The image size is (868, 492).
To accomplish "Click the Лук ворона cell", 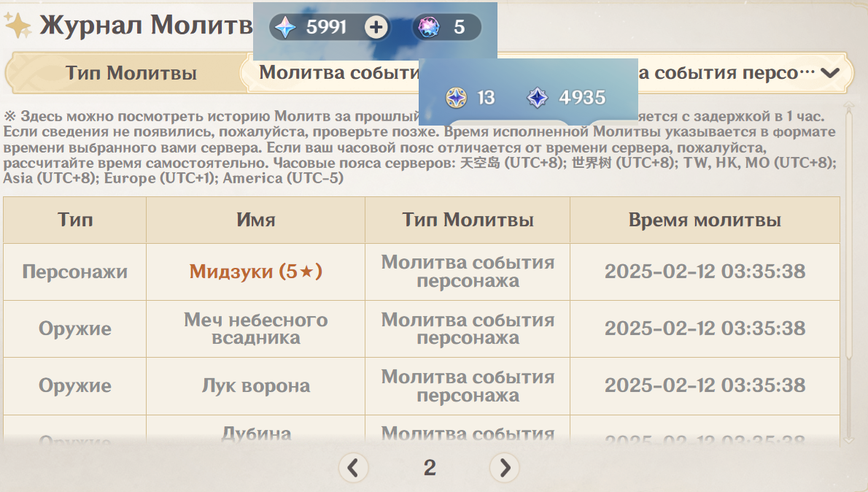I will tap(256, 385).
